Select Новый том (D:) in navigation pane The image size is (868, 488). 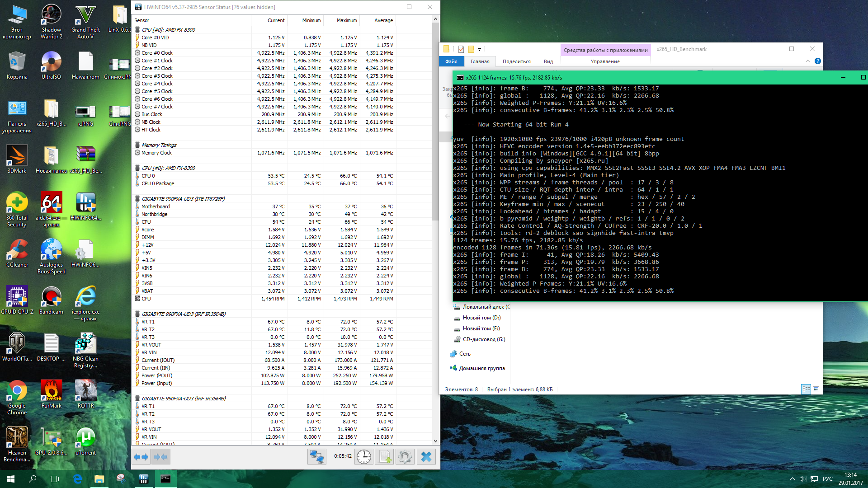481,318
